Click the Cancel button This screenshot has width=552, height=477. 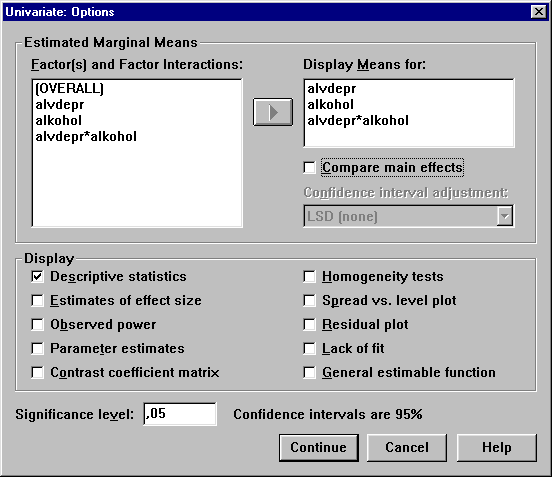pyautogui.click(x=407, y=447)
